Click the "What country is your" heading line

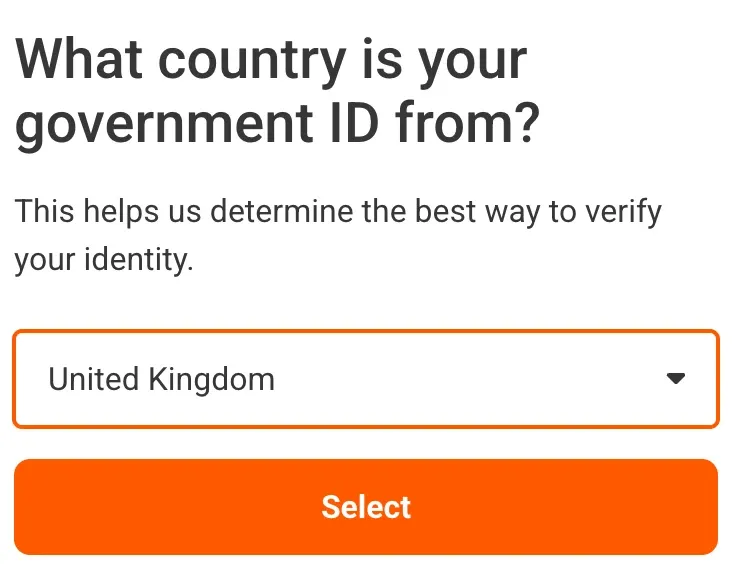270,60
